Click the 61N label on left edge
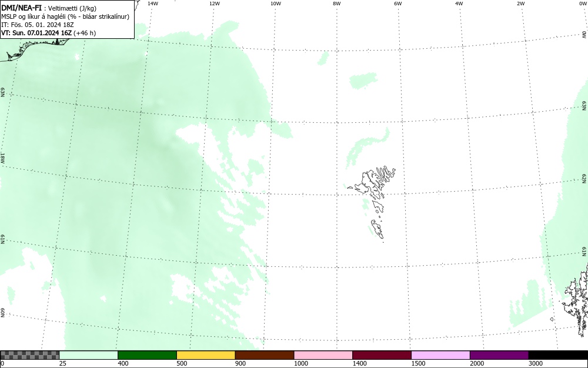The image size is (588, 368). (2, 239)
